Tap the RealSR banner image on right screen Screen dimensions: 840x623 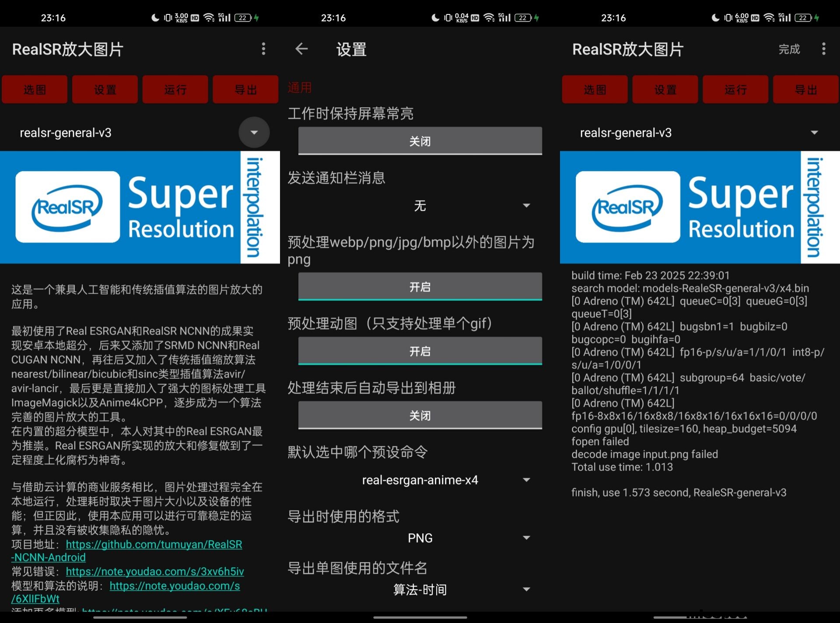click(x=700, y=207)
